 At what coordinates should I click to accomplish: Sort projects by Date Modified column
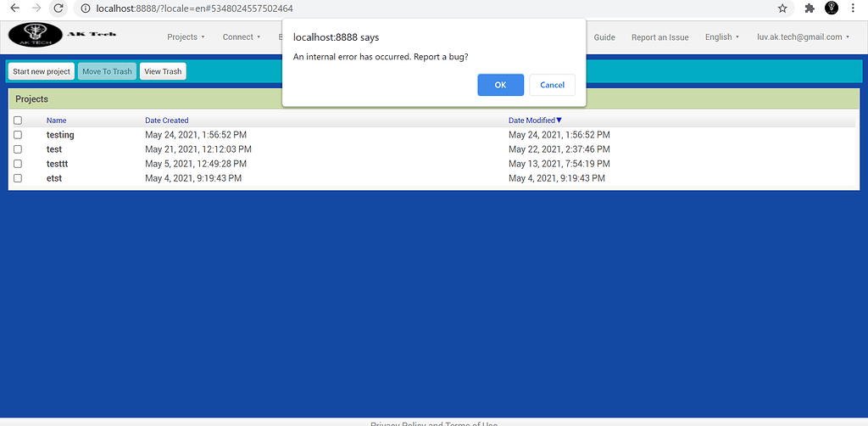coord(536,121)
